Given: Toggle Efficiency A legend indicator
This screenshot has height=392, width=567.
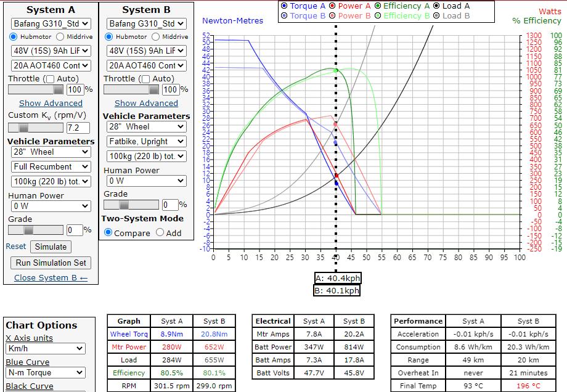Looking at the screenshot, I should [x=378, y=6].
